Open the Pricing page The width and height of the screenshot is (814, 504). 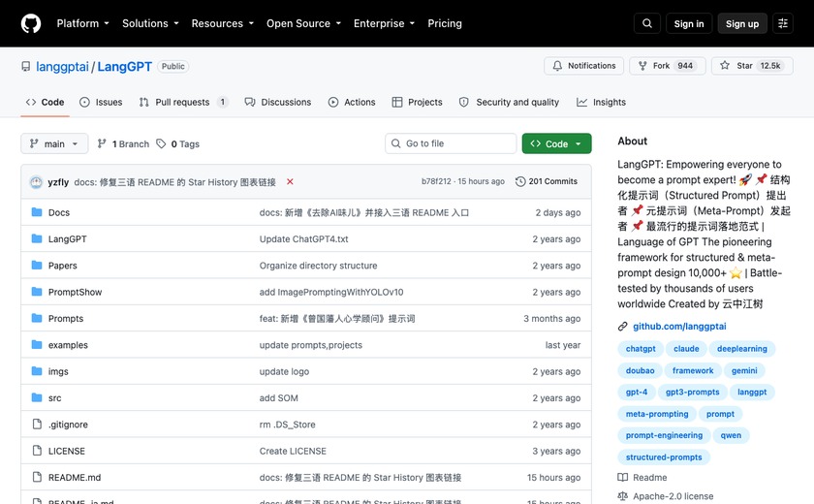(445, 23)
